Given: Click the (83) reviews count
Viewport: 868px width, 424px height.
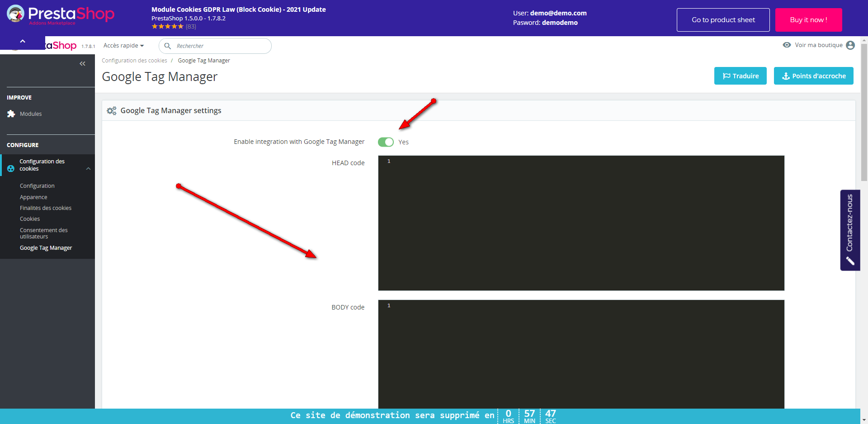Looking at the screenshot, I should tap(191, 27).
